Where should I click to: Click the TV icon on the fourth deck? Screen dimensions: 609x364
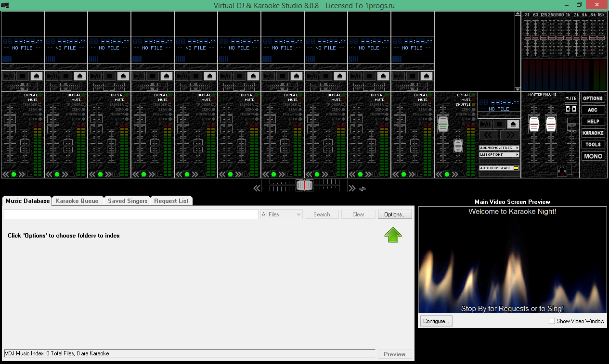tap(159, 174)
